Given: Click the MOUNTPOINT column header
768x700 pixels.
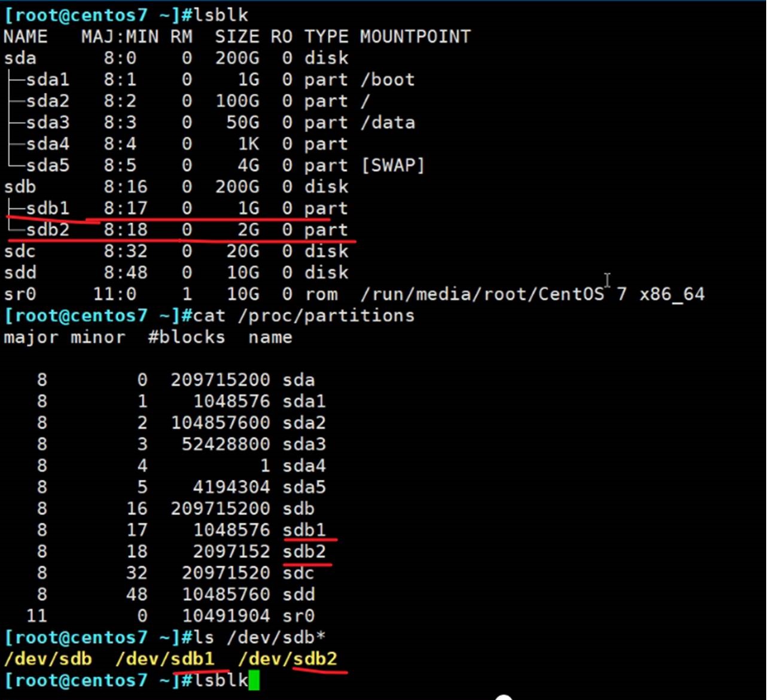Looking at the screenshot, I should click(x=415, y=37).
